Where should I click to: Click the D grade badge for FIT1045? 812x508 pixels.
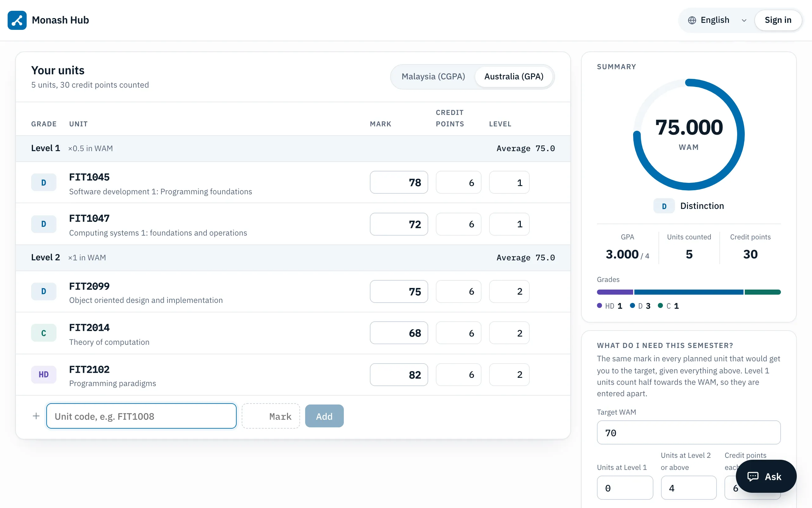tap(44, 183)
